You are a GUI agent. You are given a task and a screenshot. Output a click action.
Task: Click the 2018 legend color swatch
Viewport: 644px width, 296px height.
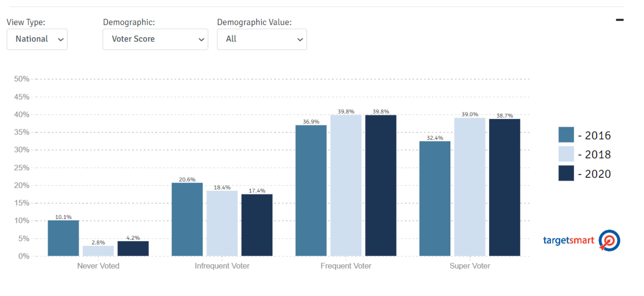(566, 154)
